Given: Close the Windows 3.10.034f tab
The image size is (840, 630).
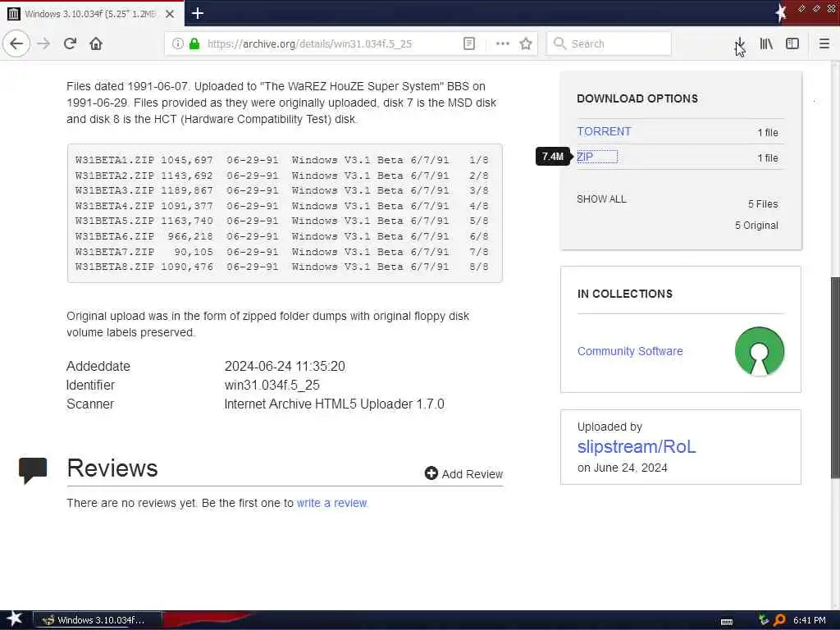Looking at the screenshot, I should 170,14.
